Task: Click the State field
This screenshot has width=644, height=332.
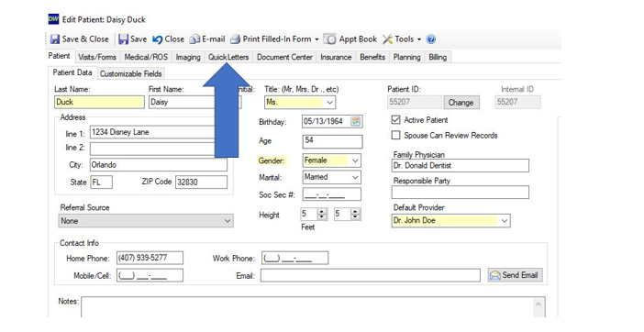Action: point(101,183)
